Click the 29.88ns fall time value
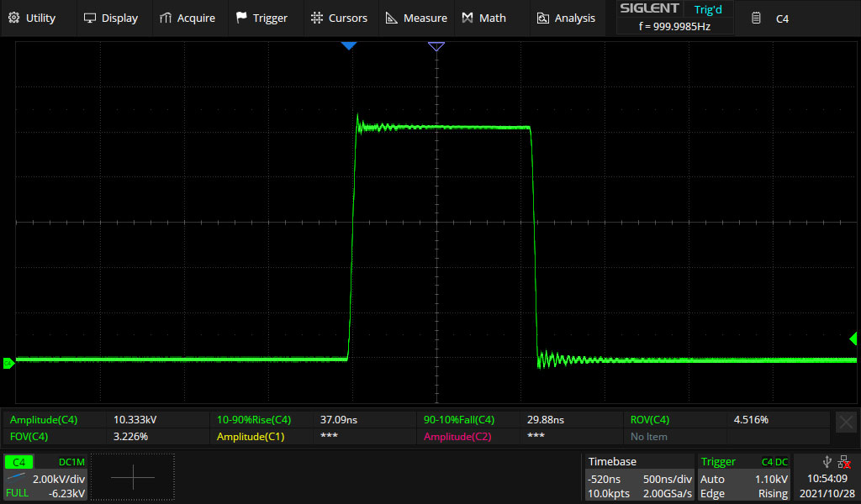Screen dimensions: 861x504 point(545,419)
